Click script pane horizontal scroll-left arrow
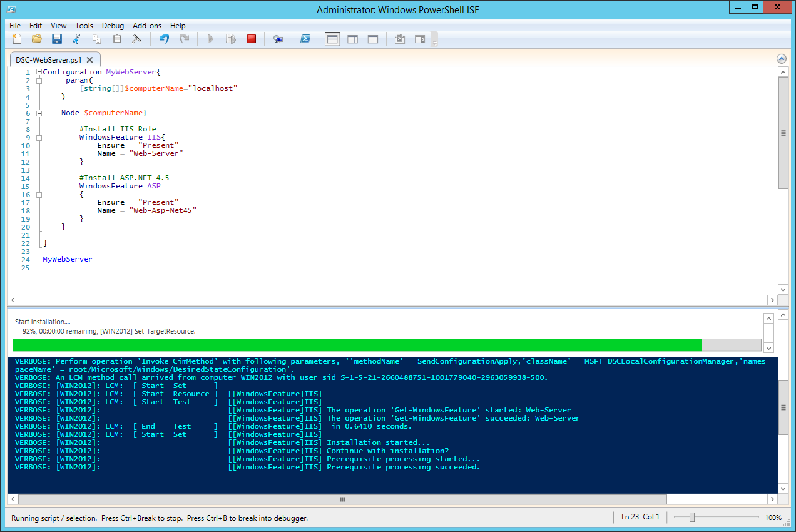This screenshot has height=532, width=796. [13, 300]
